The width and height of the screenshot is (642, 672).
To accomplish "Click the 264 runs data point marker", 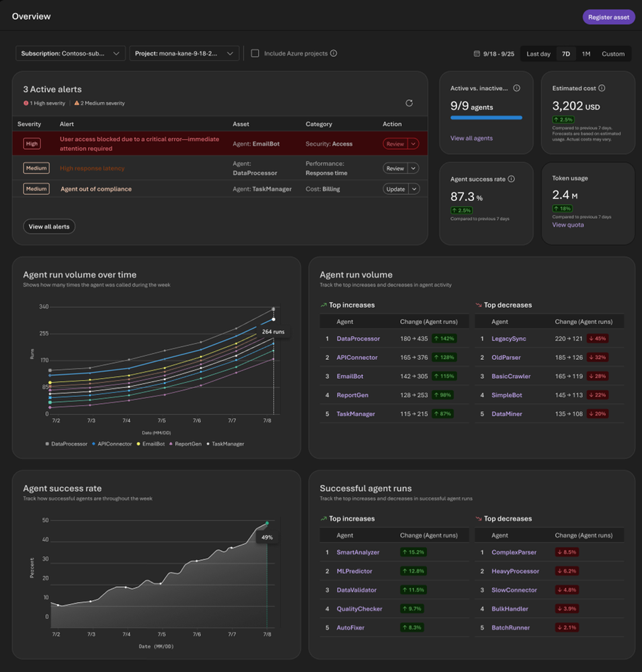I will 274,320.
